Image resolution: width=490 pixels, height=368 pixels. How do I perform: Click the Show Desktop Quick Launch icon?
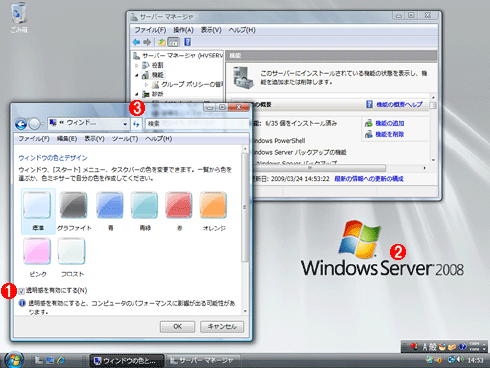tap(50, 360)
